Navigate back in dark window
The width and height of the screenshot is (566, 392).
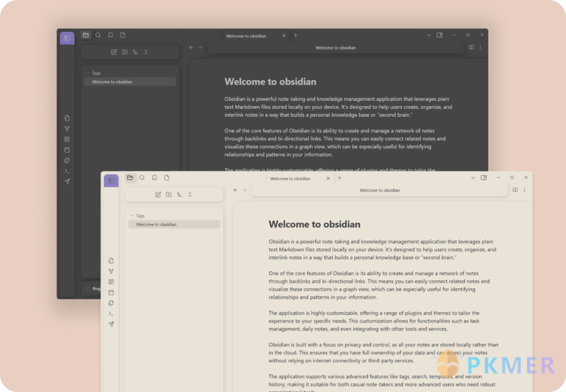point(191,47)
